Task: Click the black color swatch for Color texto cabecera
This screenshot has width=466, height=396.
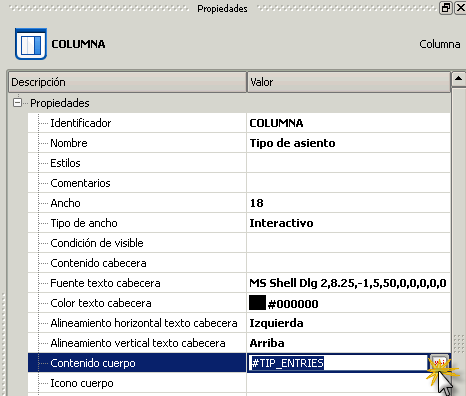Action: click(257, 303)
